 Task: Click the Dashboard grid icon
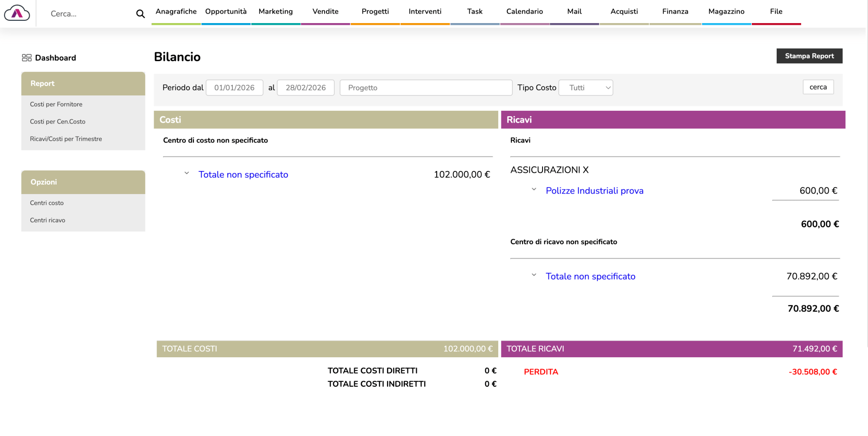tap(27, 58)
